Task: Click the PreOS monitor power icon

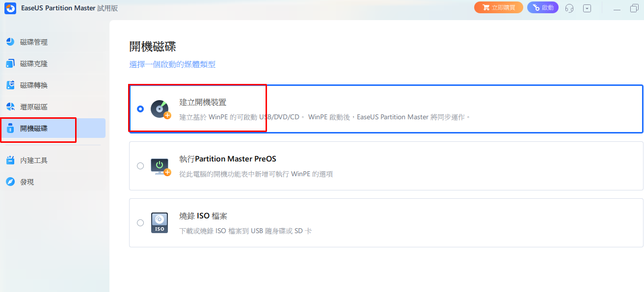Action: 160,166
